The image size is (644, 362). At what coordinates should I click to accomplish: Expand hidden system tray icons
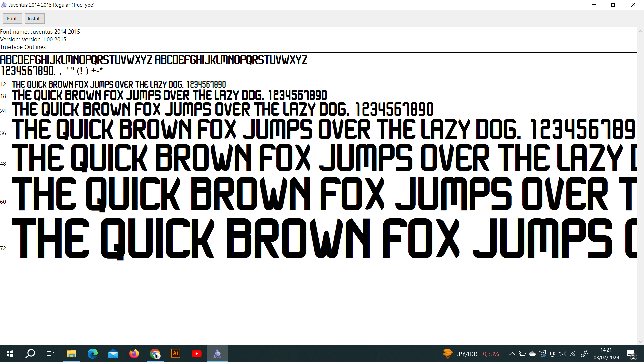[x=512, y=354]
